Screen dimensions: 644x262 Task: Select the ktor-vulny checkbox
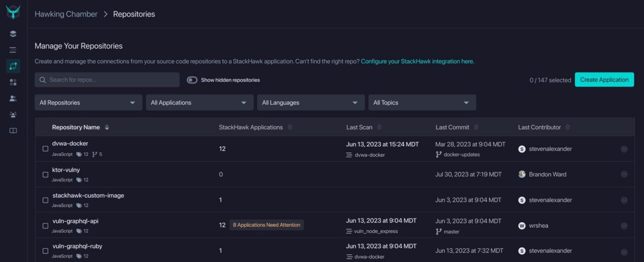tap(45, 174)
